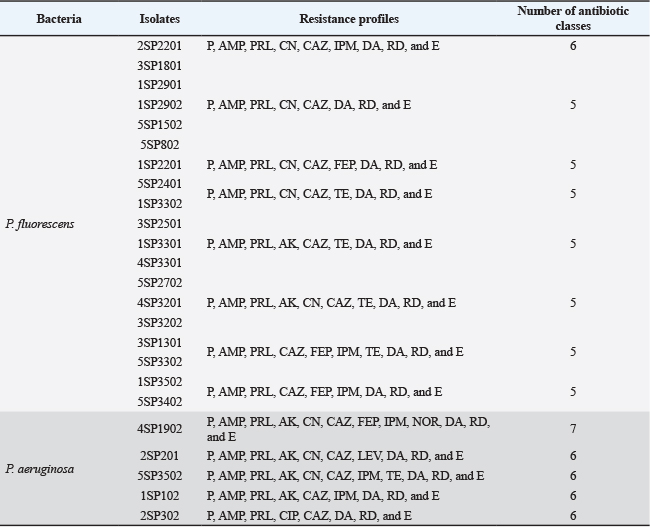Click the Isolates column header
Image resolution: width=650 pixels, height=527 pixels.
pos(159,19)
